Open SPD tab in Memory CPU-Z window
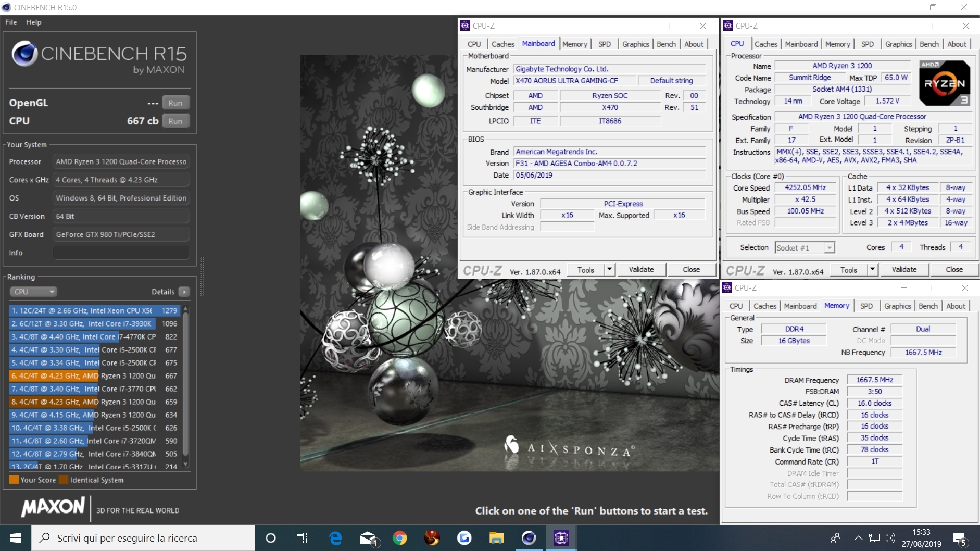The height and width of the screenshot is (551, 980). (x=866, y=306)
